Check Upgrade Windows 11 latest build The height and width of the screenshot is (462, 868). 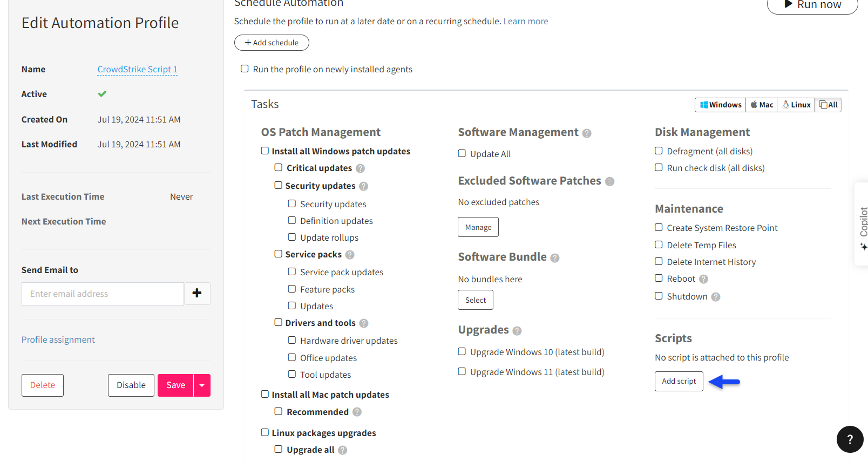[x=462, y=371]
